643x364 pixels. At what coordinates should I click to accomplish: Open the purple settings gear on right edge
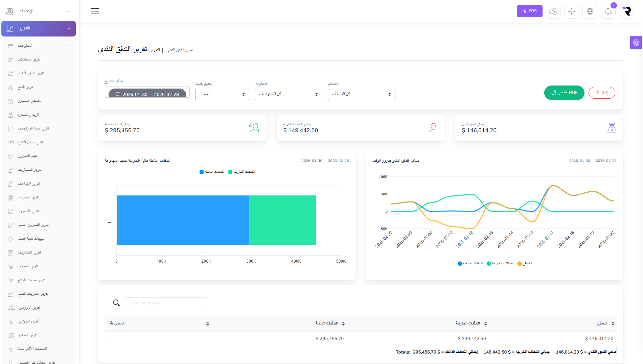636,43
